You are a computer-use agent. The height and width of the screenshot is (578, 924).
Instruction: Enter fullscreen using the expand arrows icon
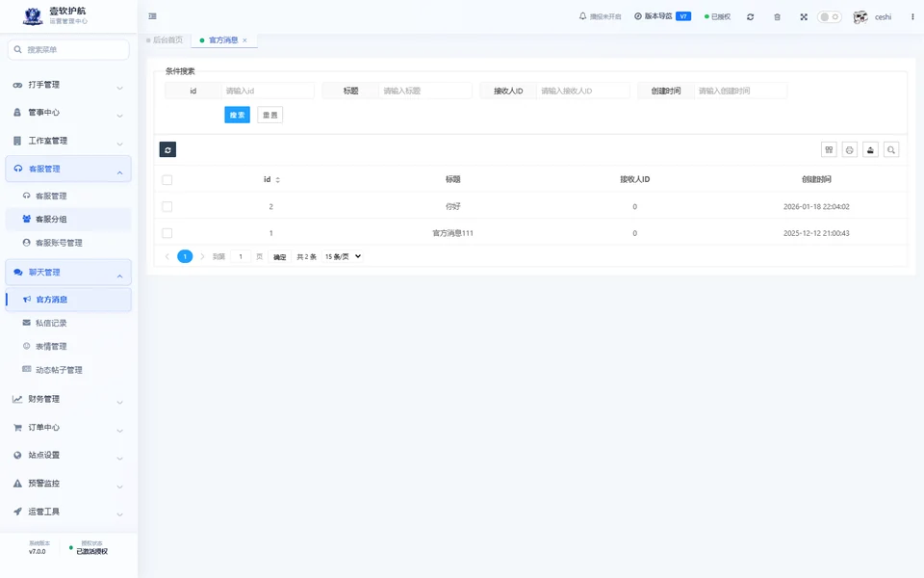click(804, 17)
